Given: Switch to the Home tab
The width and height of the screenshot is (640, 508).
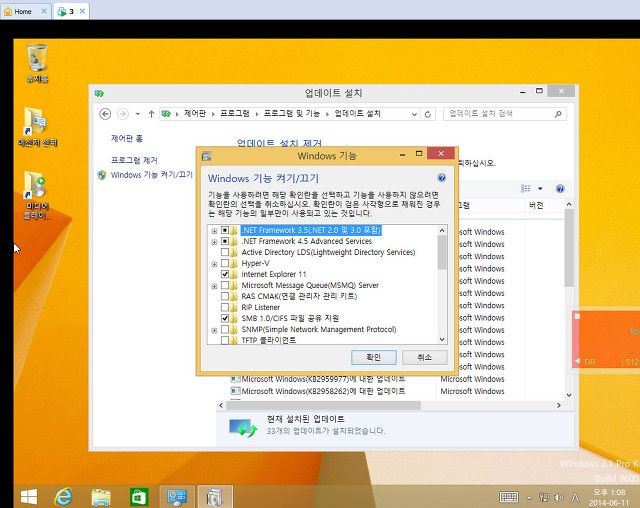Looking at the screenshot, I should pos(25,11).
